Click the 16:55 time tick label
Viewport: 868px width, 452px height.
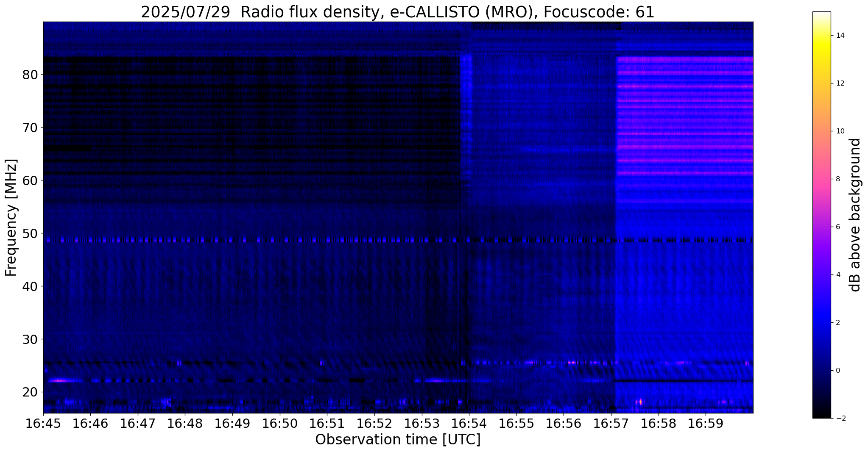click(x=516, y=423)
